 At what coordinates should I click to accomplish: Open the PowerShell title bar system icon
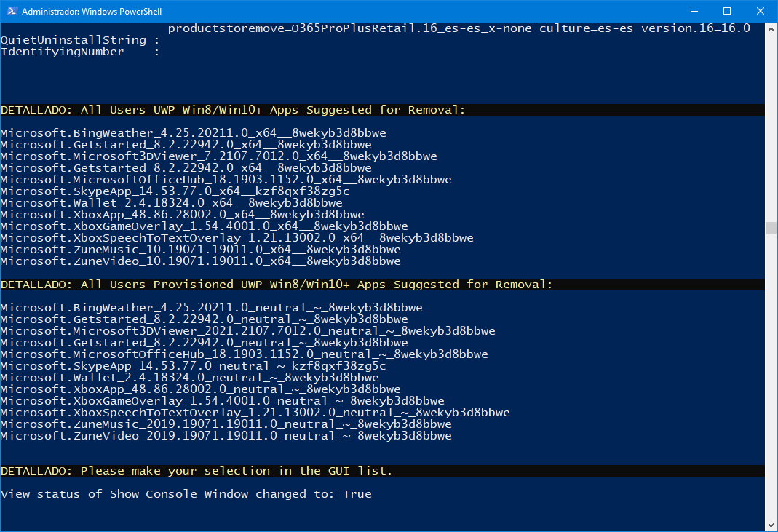(12, 11)
